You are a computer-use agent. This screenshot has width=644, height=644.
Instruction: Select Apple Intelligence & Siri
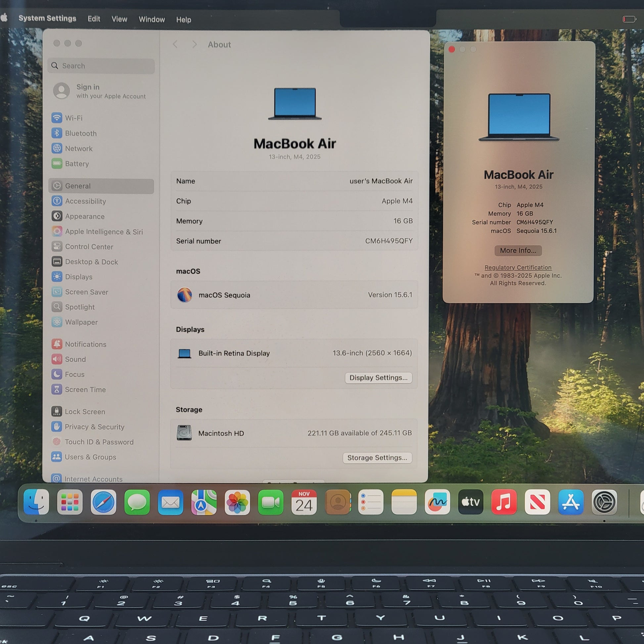point(103,232)
